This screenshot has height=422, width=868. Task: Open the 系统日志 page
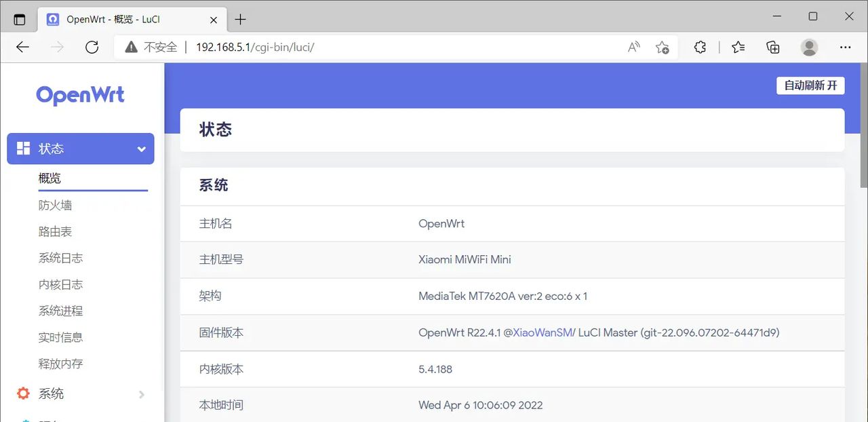[x=60, y=258]
